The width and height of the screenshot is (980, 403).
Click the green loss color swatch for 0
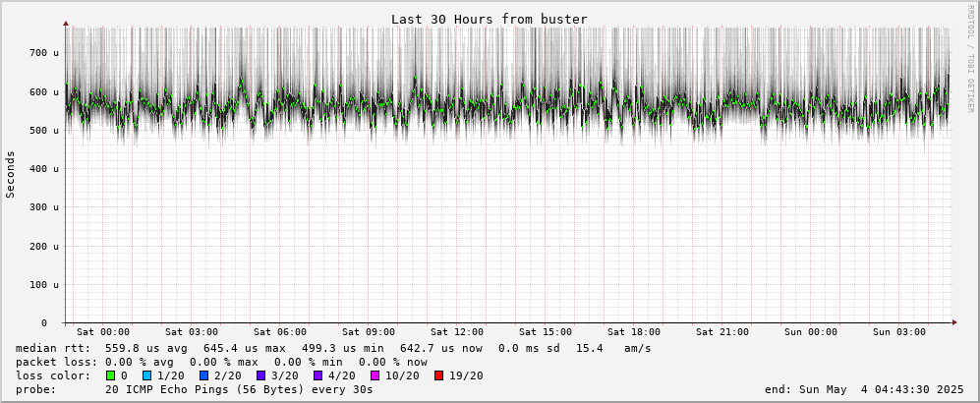(x=110, y=375)
